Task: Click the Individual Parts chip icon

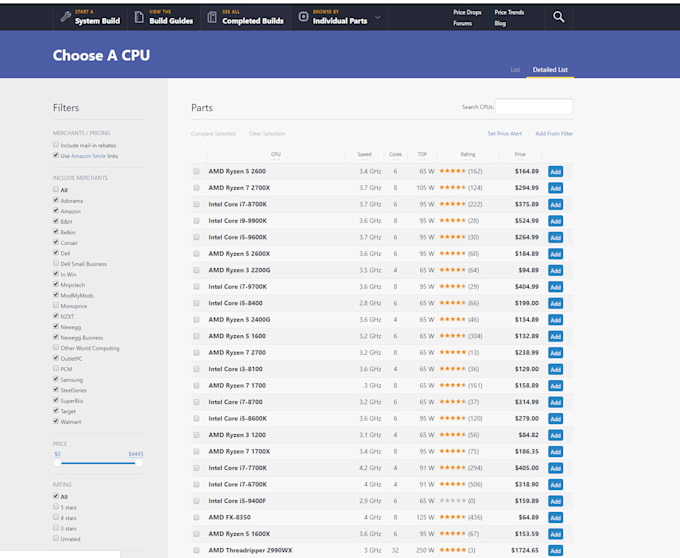Action: [x=304, y=17]
